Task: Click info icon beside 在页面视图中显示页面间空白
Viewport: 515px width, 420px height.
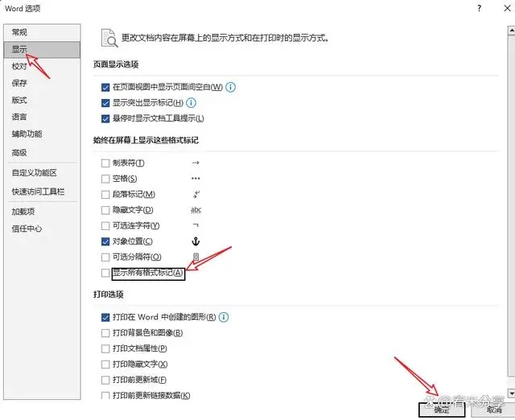Action: click(x=231, y=87)
